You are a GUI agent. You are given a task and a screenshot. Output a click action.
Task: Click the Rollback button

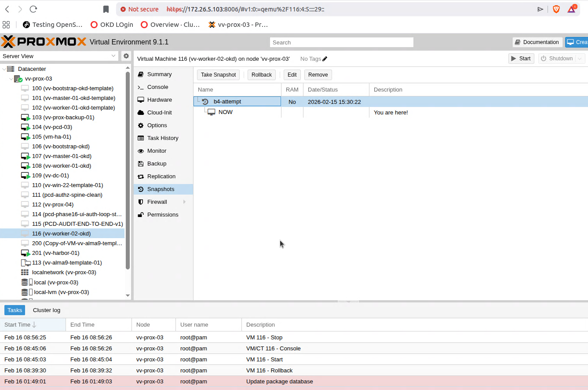pos(262,75)
